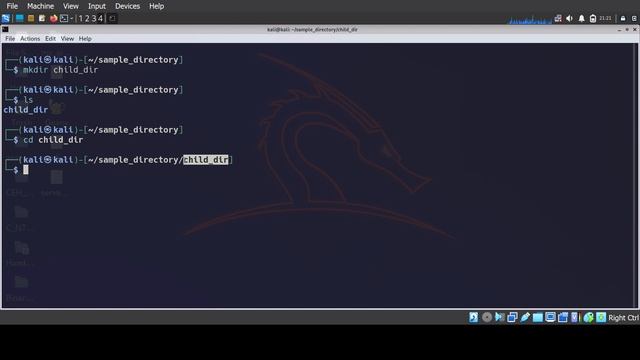Open the terminal's Help menu

click(85, 38)
